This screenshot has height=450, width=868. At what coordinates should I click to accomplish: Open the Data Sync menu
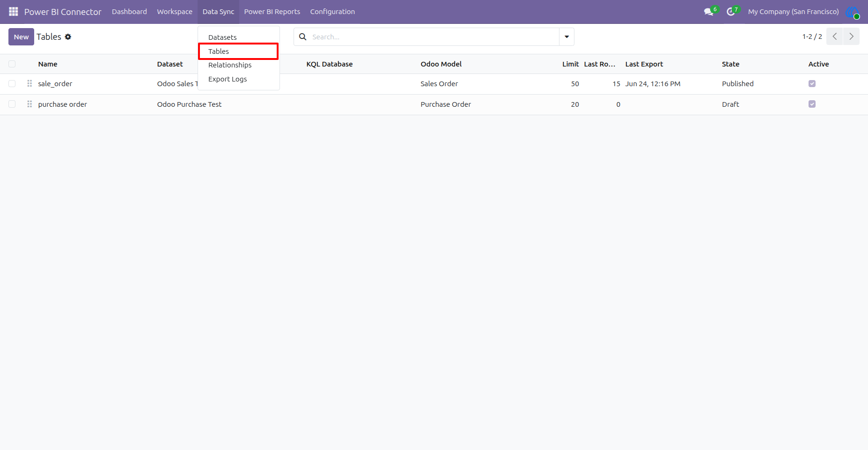coord(218,12)
